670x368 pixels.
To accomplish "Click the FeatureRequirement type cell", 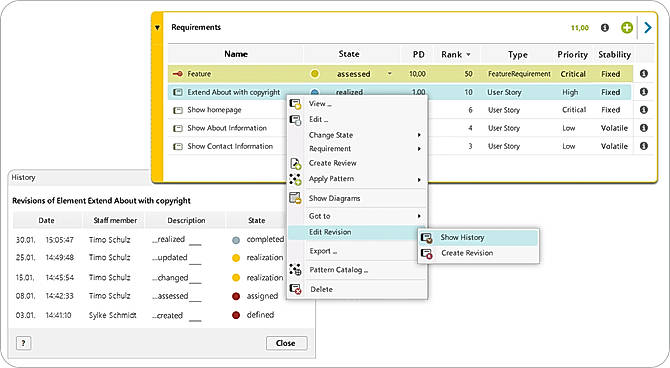I will (x=519, y=74).
